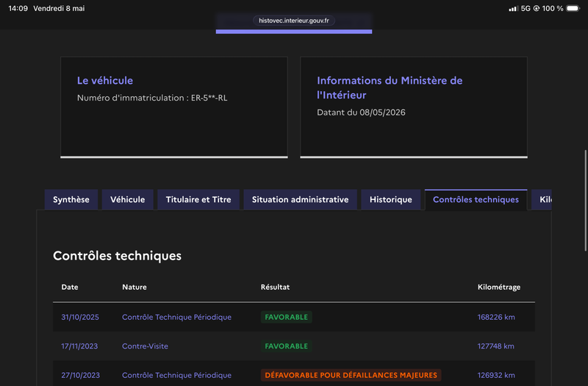This screenshot has width=588, height=386.
Task: Click the 168226 km mileage value
Action: pyautogui.click(x=496, y=317)
